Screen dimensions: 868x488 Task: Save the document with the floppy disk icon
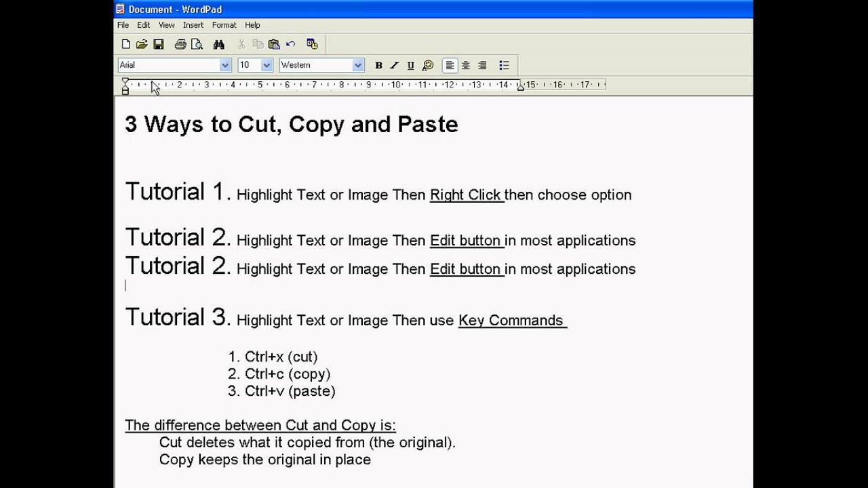click(158, 44)
